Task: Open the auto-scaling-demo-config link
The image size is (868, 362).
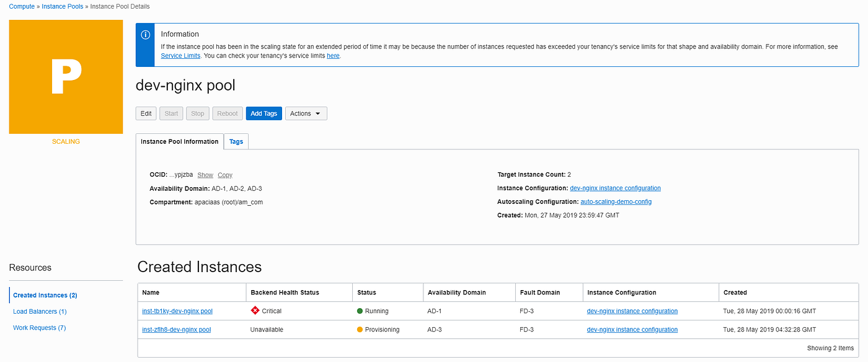Action: [616, 201]
